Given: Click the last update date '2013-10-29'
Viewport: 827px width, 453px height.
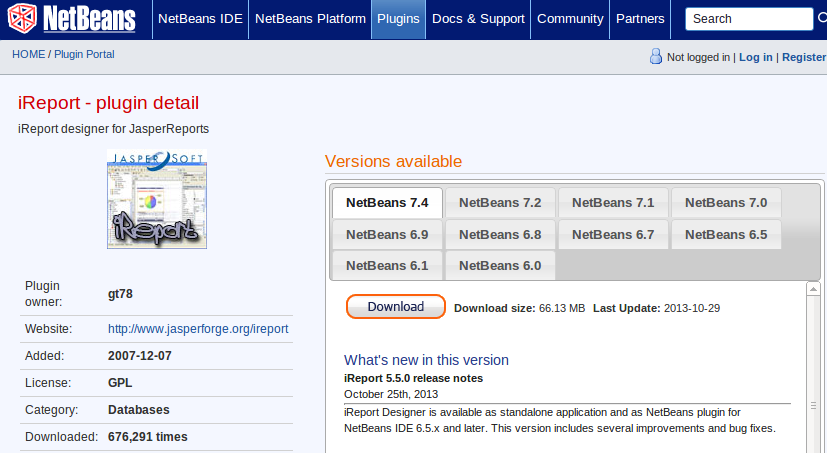Looking at the screenshot, I should pyautogui.click(x=692, y=309).
